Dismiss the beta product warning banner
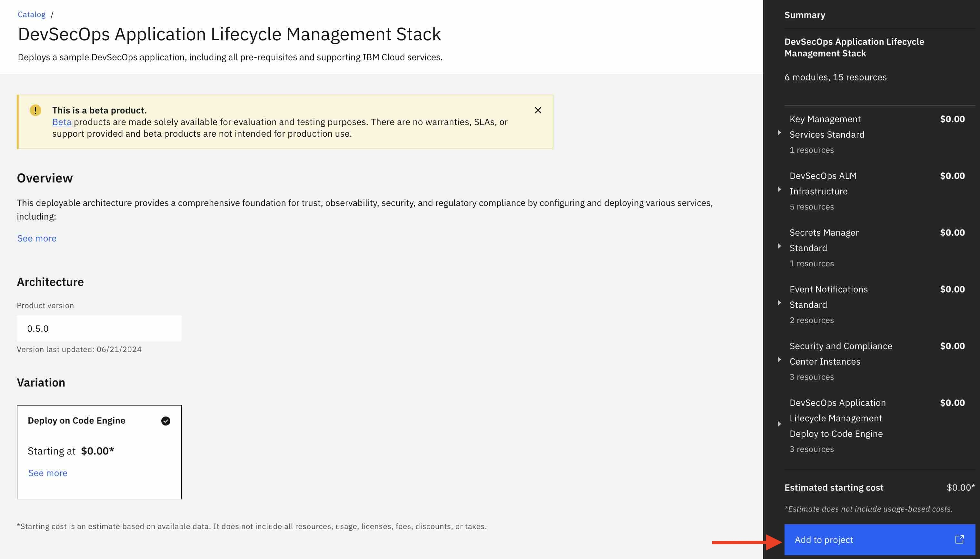The height and width of the screenshot is (559, 980). (x=538, y=111)
